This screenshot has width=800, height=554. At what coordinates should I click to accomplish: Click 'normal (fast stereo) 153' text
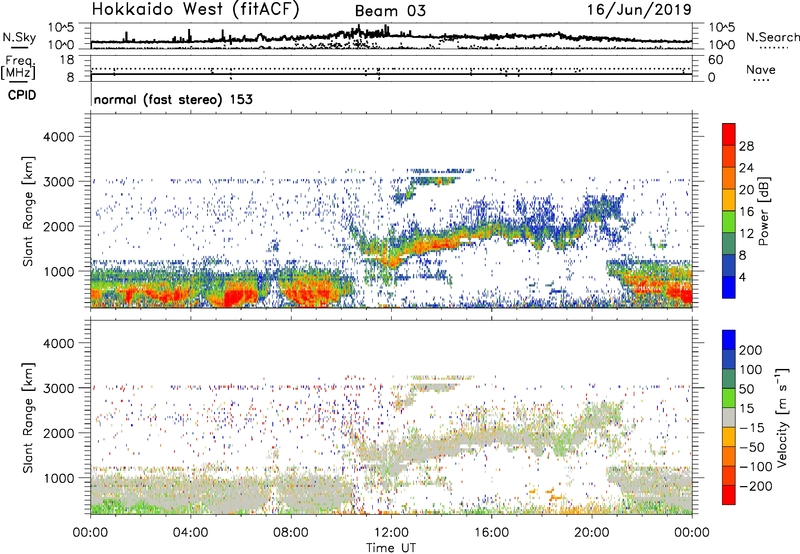pos(173,99)
